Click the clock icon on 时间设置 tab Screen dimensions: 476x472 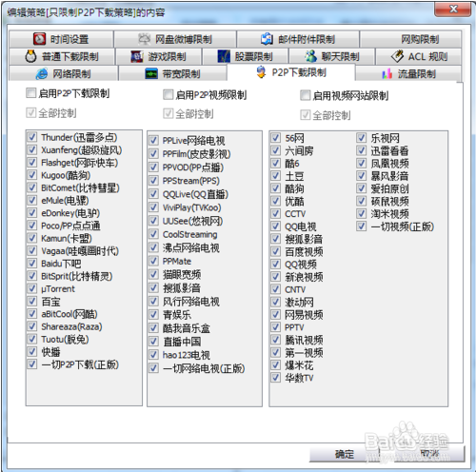coord(39,39)
